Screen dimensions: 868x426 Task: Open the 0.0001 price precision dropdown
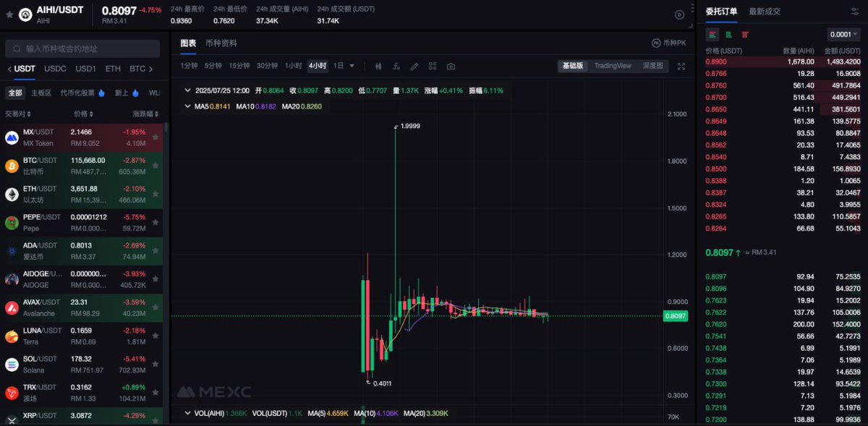(x=844, y=34)
